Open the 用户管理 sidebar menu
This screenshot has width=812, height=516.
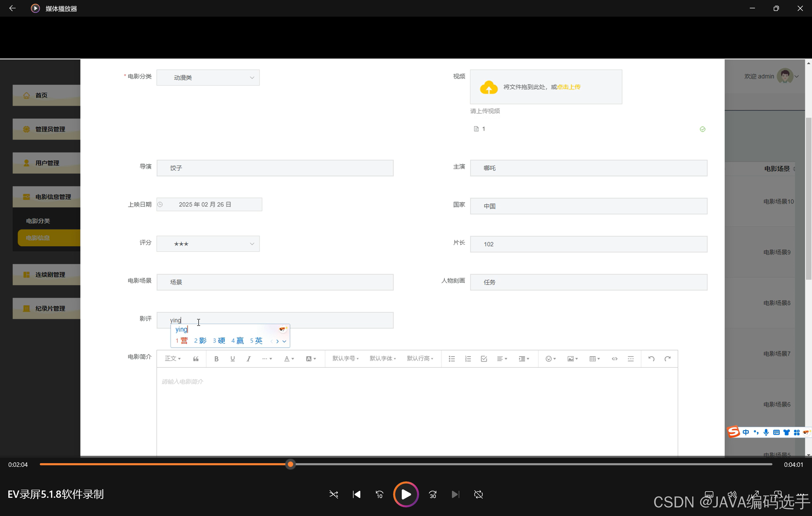tap(47, 163)
